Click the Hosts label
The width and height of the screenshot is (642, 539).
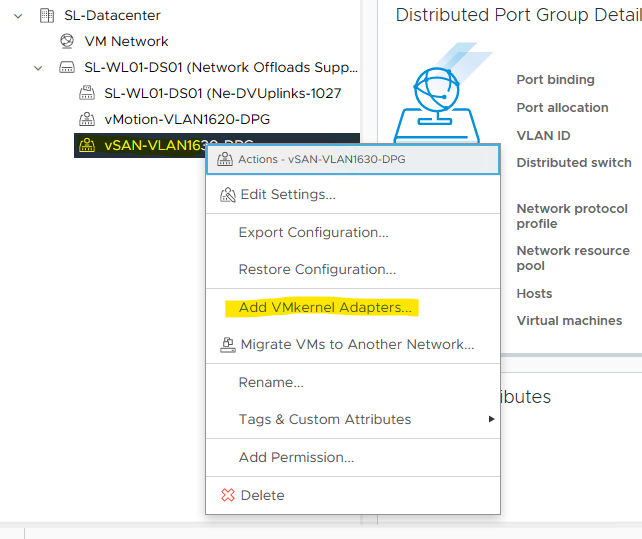coord(534,294)
